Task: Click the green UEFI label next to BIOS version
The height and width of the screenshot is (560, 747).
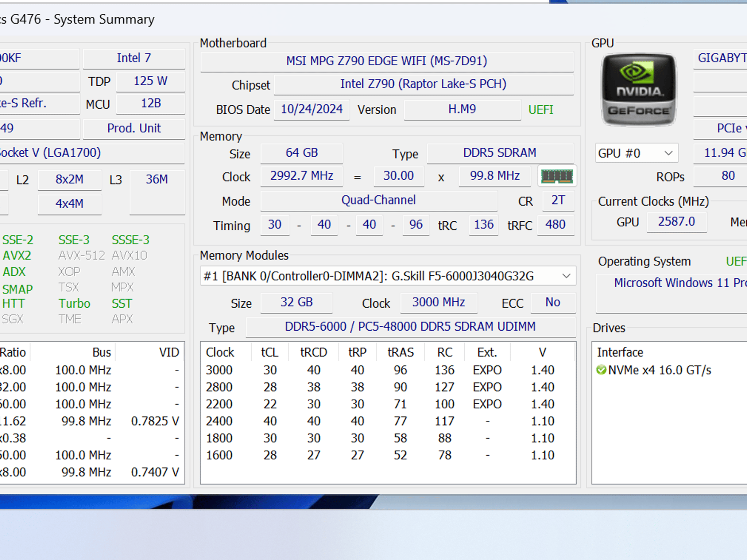Action: pos(541,110)
